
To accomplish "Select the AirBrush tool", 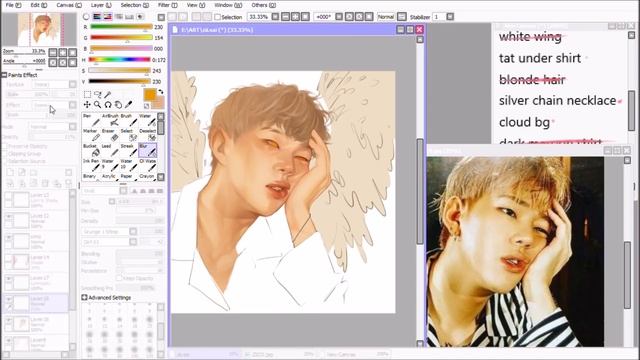I will [x=110, y=120].
